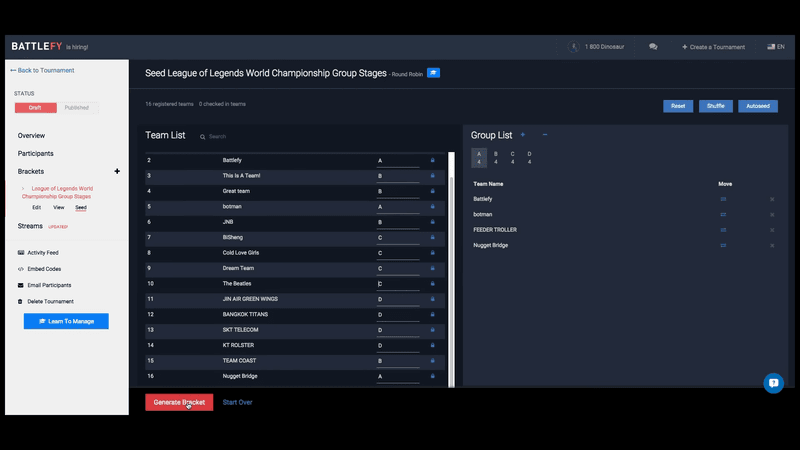This screenshot has height=450, width=800.
Task: Remove a group with minus icon
Action: [x=545, y=135]
